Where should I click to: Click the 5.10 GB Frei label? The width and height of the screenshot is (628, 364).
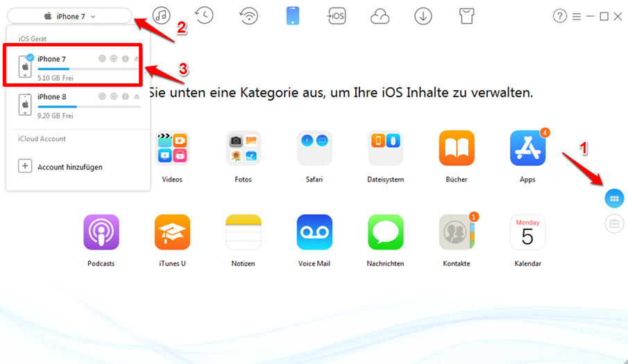tap(56, 78)
